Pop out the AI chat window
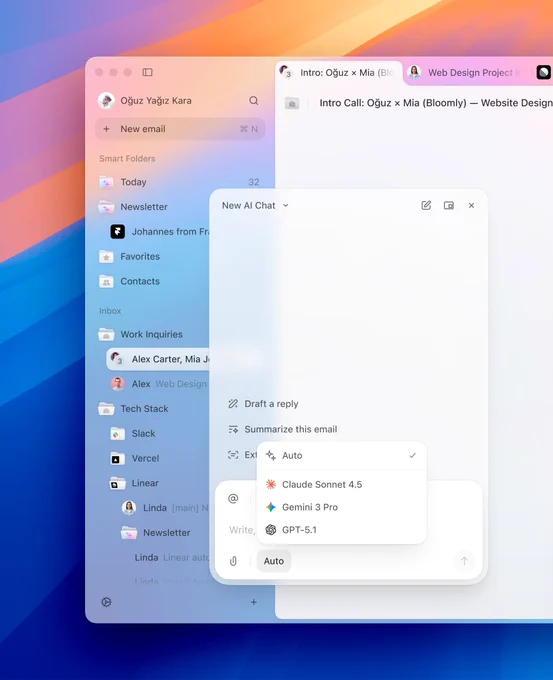 pos(448,206)
